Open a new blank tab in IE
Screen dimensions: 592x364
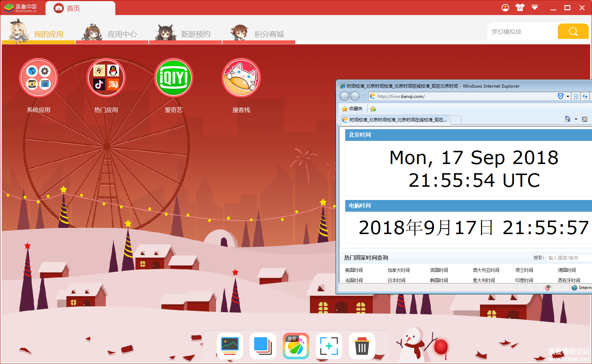pyautogui.click(x=456, y=120)
